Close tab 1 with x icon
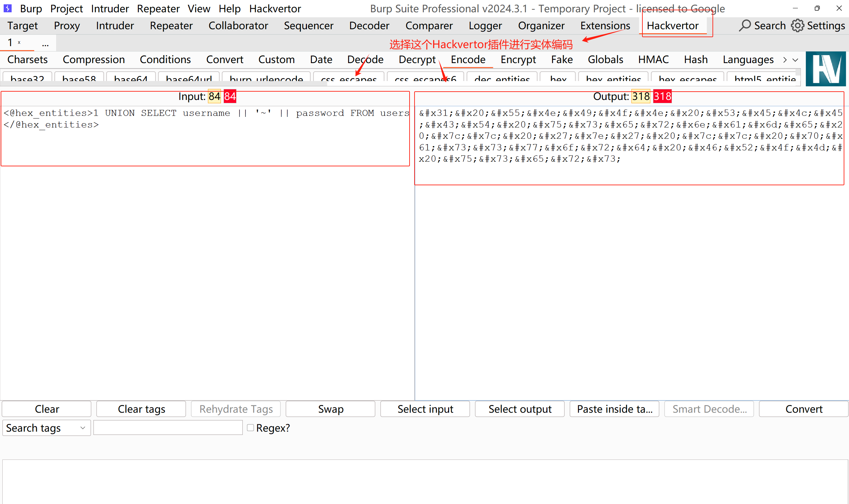 click(x=19, y=42)
